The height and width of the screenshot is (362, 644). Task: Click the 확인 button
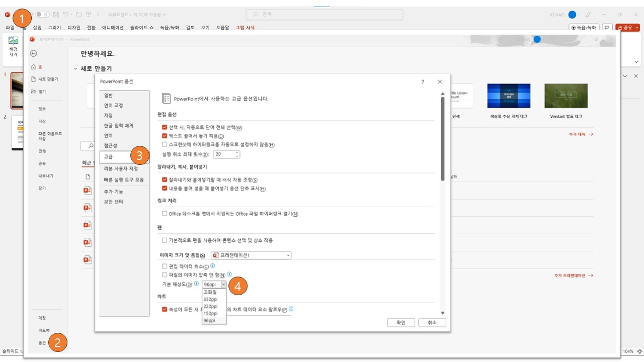401,323
